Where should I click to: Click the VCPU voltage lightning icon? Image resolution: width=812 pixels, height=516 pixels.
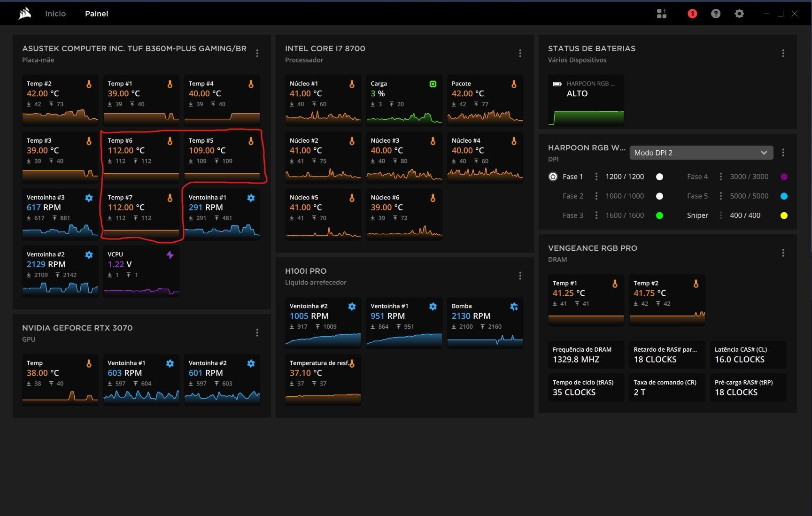pyautogui.click(x=170, y=254)
